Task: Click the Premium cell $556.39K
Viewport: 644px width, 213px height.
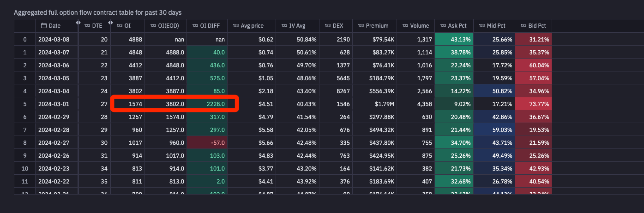Action: pyautogui.click(x=375, y=91)
